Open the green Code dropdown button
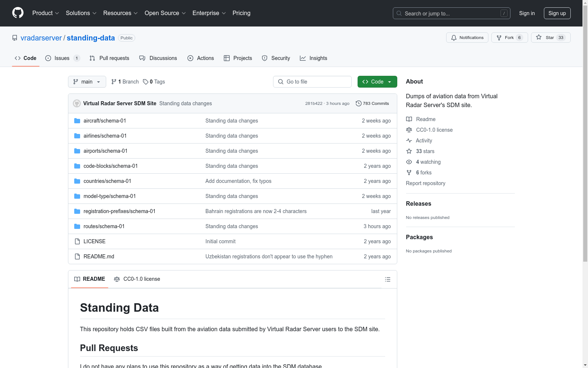The height and width of the screenshot is (368, 588). click(377, 82)
